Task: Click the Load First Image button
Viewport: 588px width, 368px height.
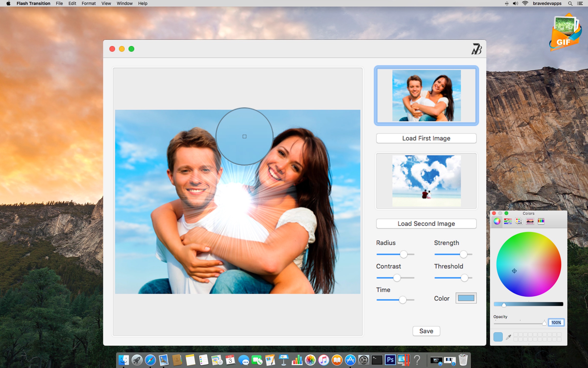Action: tap(426, 138)
